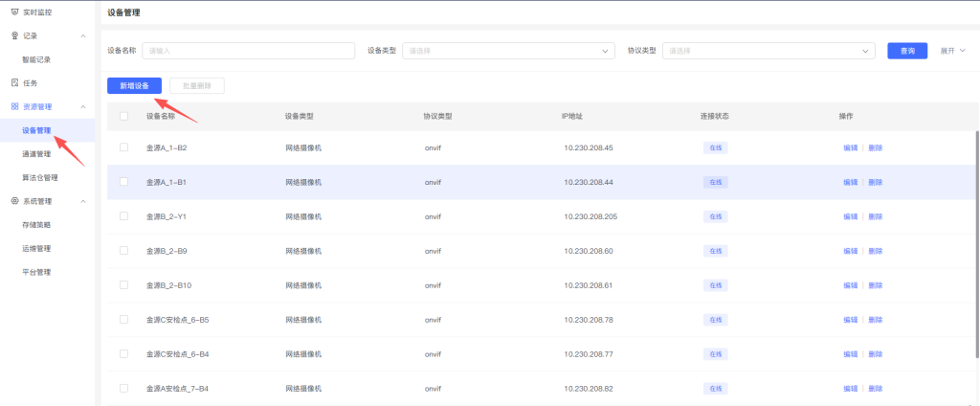Screen dimensions: 980x406
Task: Expand more filters with 展开
Action: tap(952, 51)
